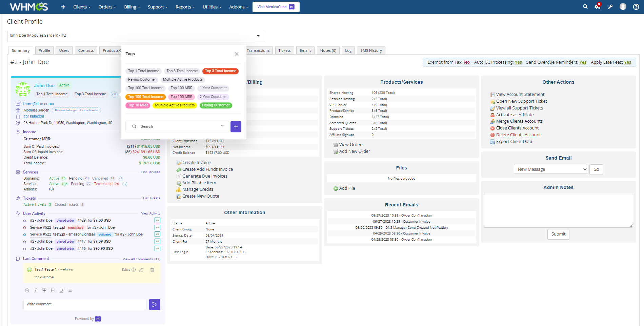
Task: Apply underline formatting in comment editor
Action: 61,290
